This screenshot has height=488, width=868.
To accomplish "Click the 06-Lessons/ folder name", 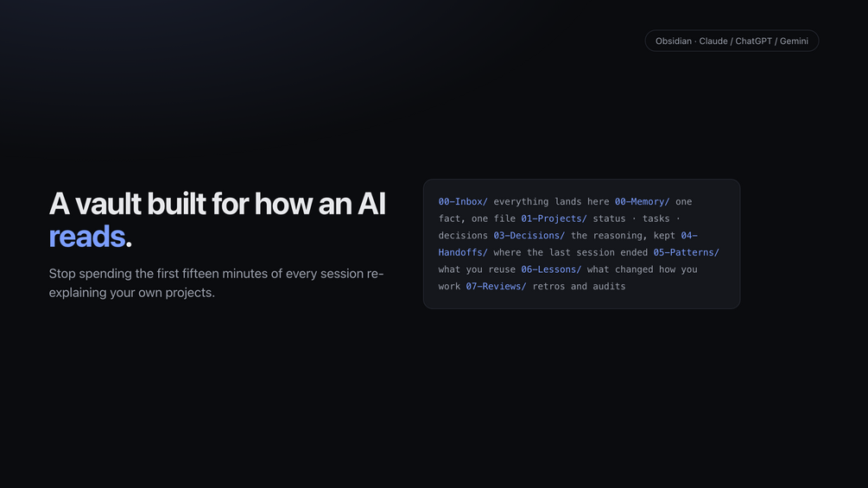I will [551, 269].
